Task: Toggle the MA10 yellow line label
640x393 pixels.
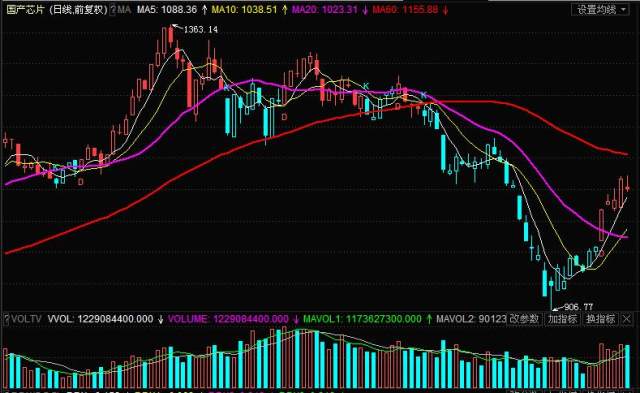Action: coord(244,10)
